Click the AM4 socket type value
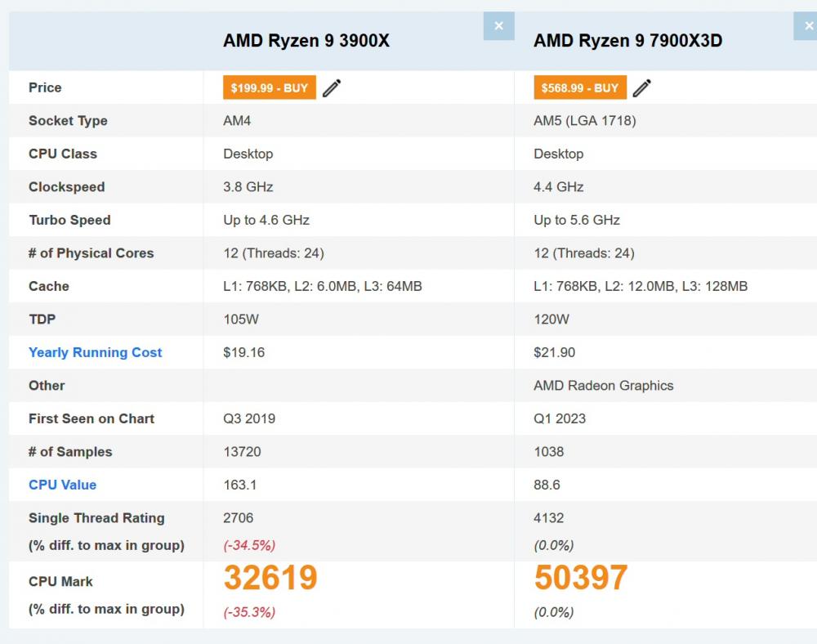The width and height of the screenshot is (817, 644). point(237,120)
